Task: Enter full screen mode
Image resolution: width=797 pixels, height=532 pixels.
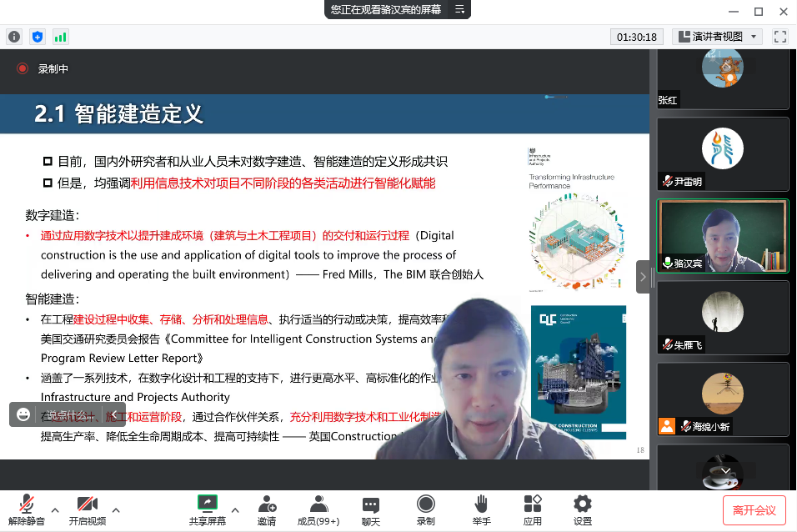Action: pyautogui.click(x=780, y=37)
